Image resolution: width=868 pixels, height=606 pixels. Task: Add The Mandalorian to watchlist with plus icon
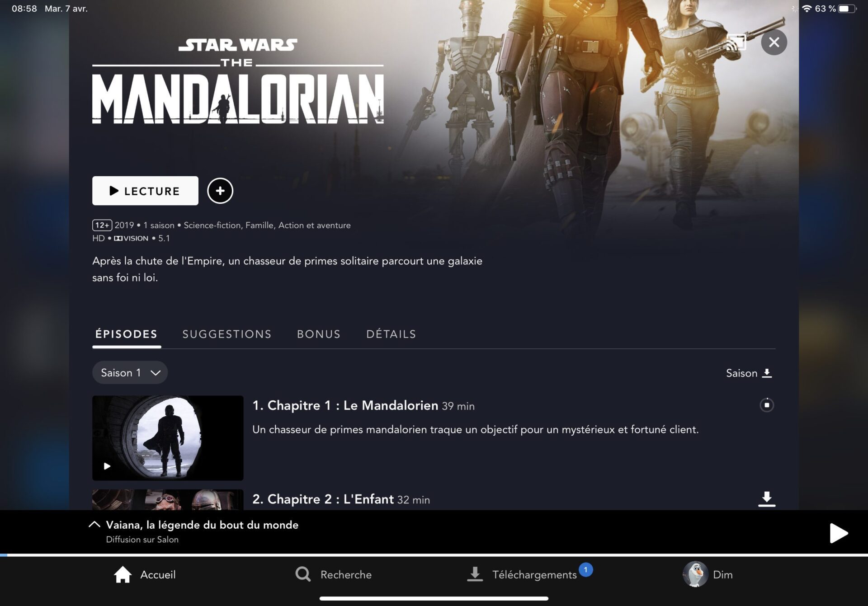tap(220, 191)
